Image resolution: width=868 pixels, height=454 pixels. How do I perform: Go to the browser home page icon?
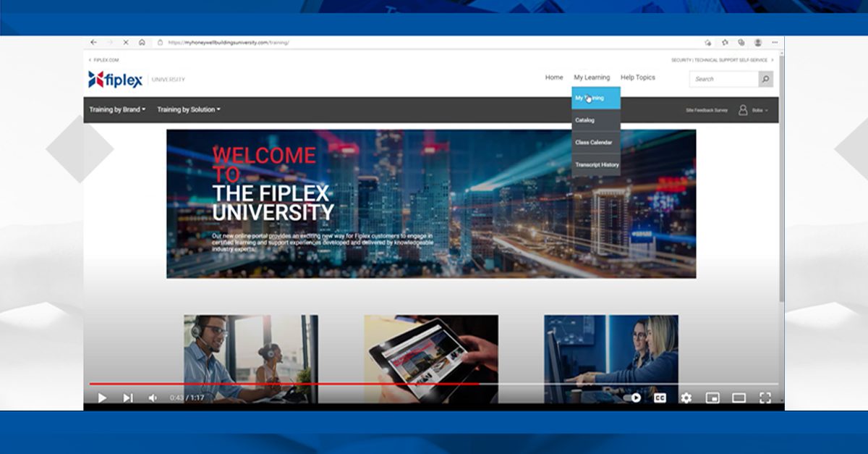[142, 42]
